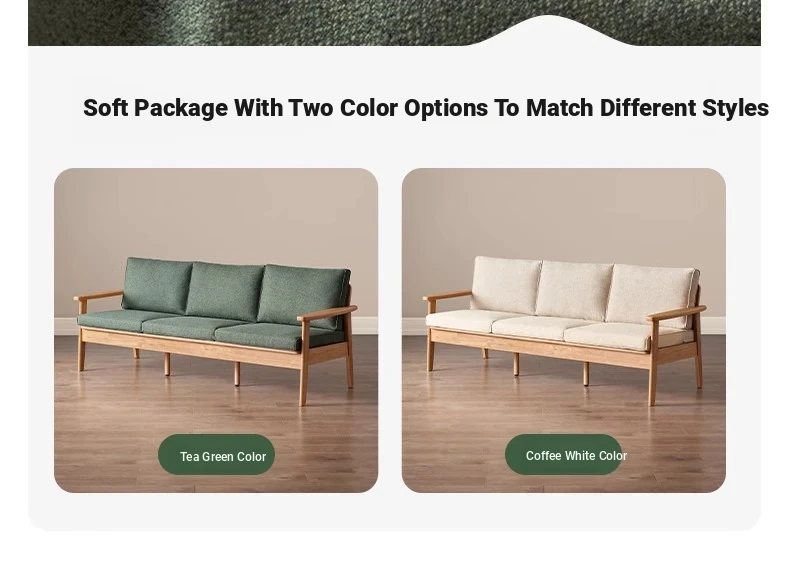This screenshot has height=584, width=790.
Task: Click the green sofa's middle seat cushion
Action: 194,326
